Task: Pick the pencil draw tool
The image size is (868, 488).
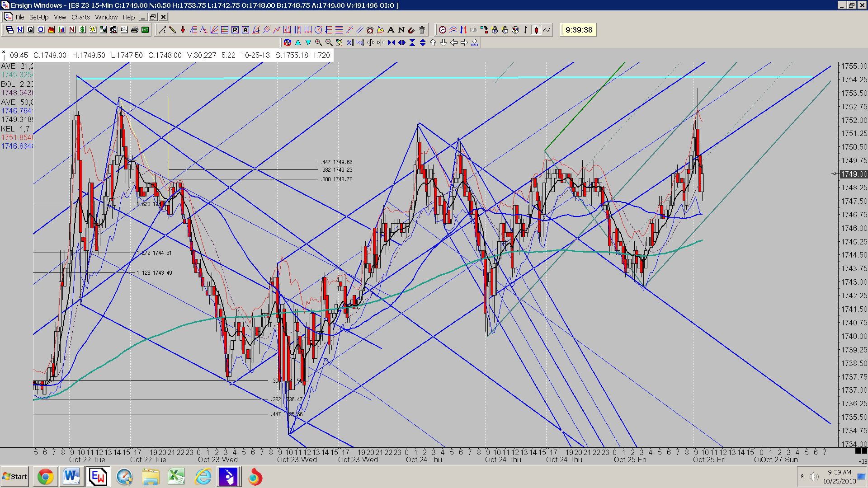Action: (x=173, y=30)
